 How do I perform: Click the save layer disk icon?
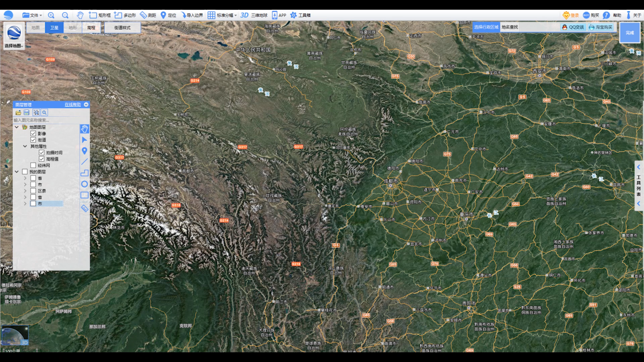pos(27,113)
